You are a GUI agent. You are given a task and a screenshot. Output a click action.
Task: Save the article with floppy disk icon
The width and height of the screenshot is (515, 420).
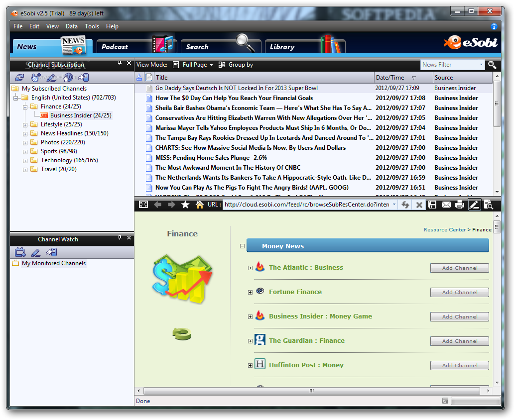click(x=432, y=205)
